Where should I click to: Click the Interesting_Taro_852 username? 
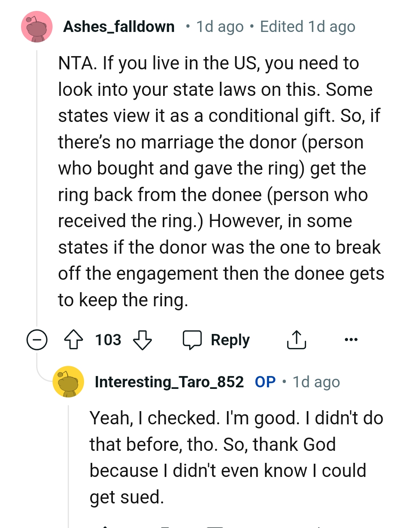169,382
